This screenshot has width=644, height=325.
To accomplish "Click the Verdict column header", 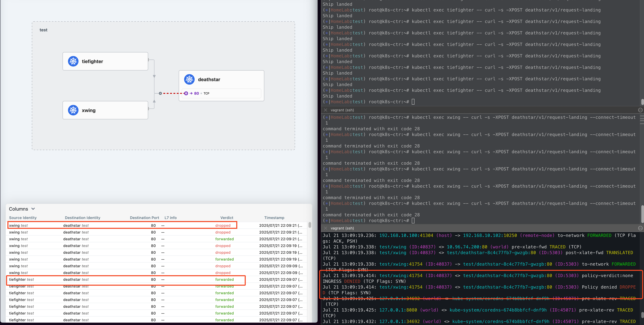I will (x=226, y=218).
